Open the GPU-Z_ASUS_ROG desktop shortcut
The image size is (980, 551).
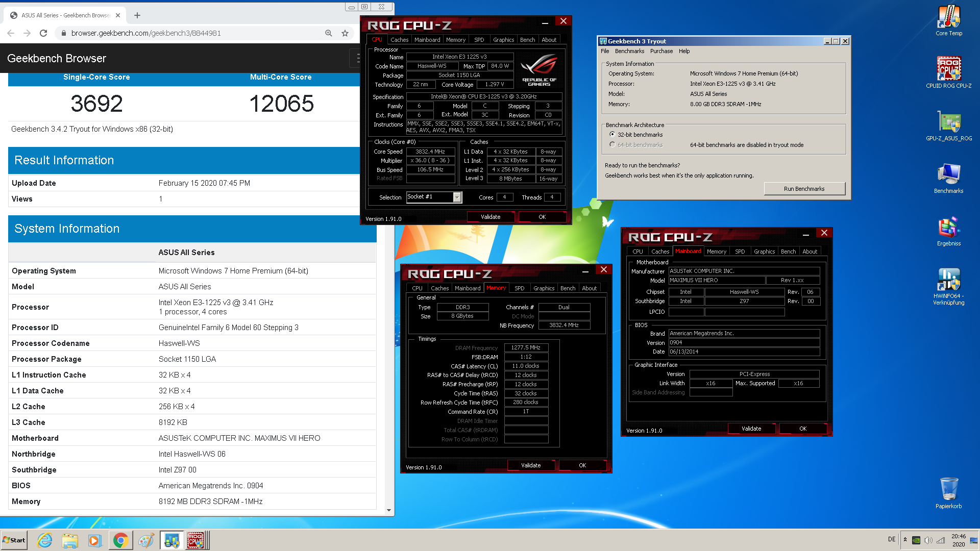click(x=948, y=126)
